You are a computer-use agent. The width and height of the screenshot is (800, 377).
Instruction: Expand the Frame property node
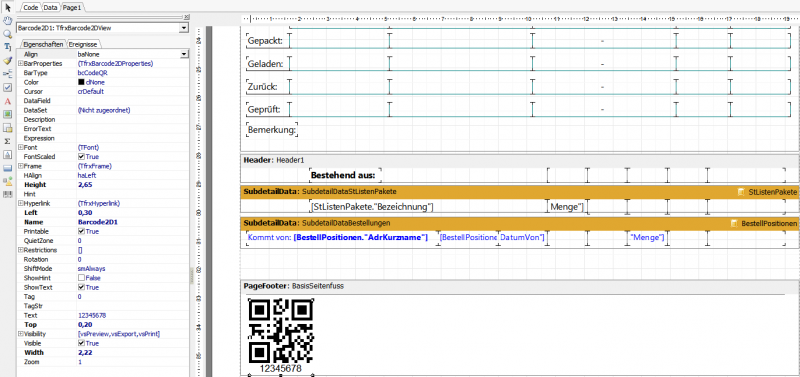[20, 166]
